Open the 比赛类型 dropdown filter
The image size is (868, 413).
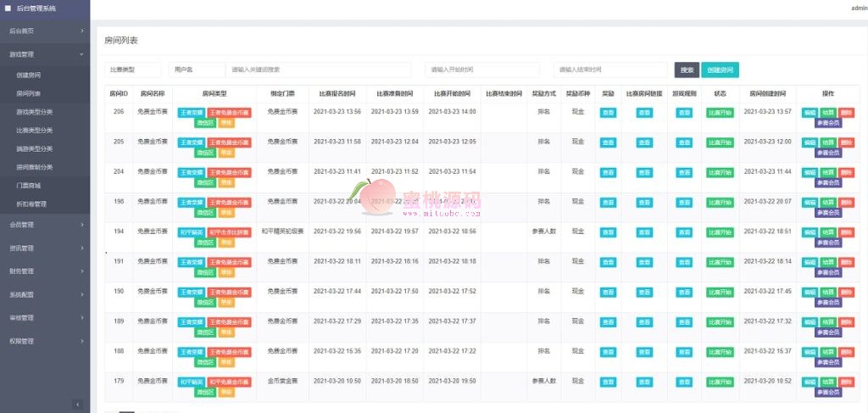133,70
